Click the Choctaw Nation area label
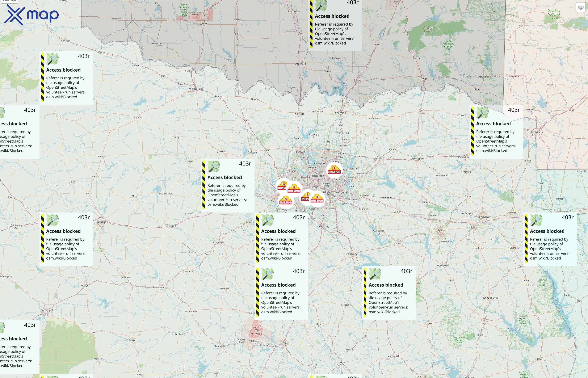The height and width of the screenshot is (378, 588). coord(428,29)
